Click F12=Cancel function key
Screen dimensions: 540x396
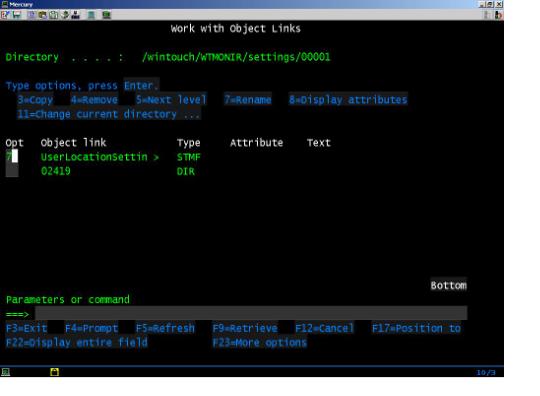click(324, 328)
